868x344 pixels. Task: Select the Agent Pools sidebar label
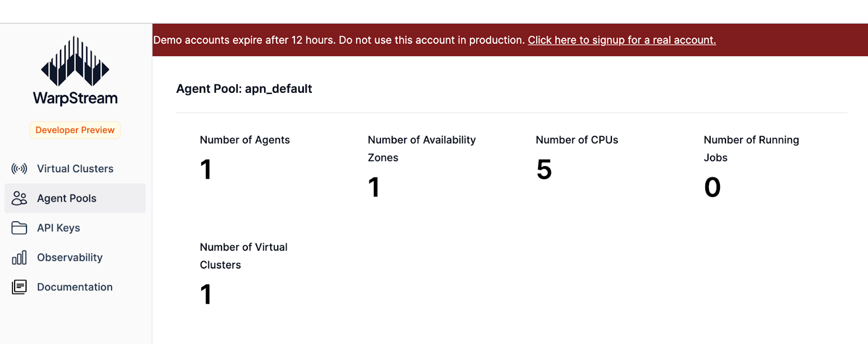[x=67, y=199]
